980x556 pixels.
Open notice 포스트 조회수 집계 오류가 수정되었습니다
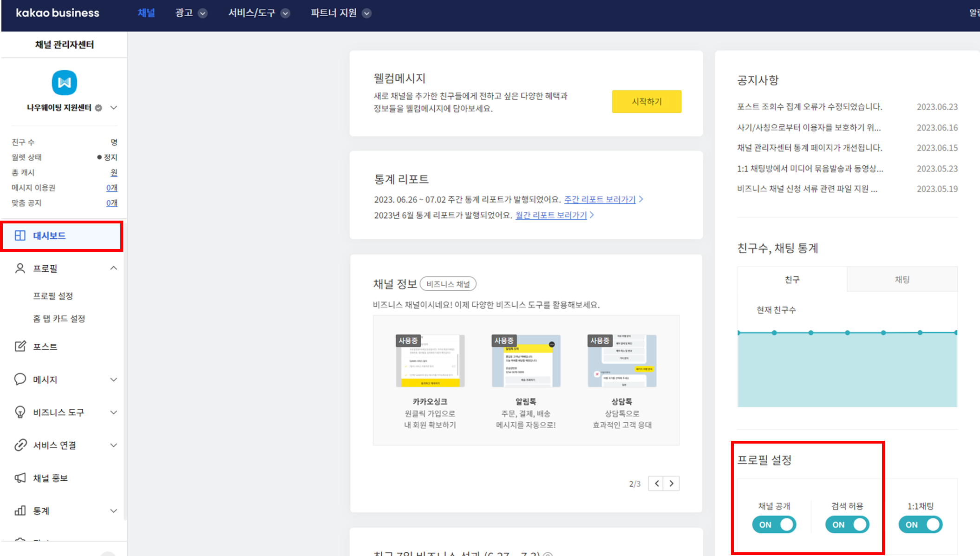tap(810, 107)
